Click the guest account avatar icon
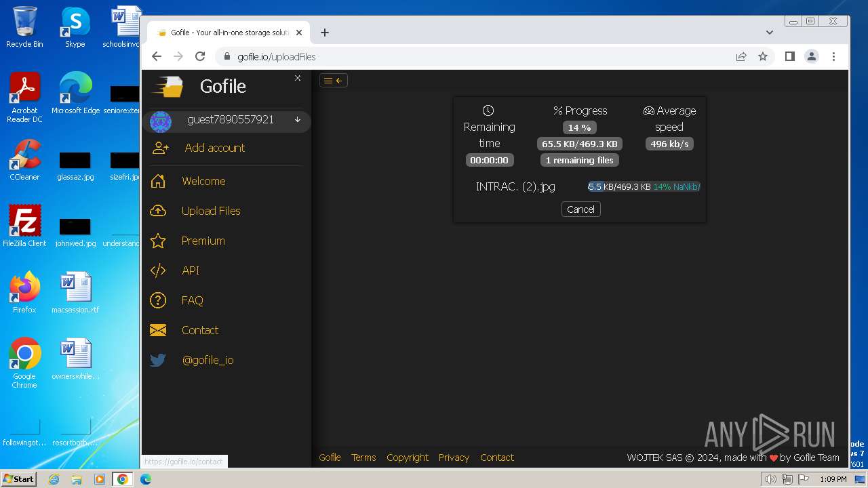The height and width of the screenshot is (488, 868). click(161, 122)
